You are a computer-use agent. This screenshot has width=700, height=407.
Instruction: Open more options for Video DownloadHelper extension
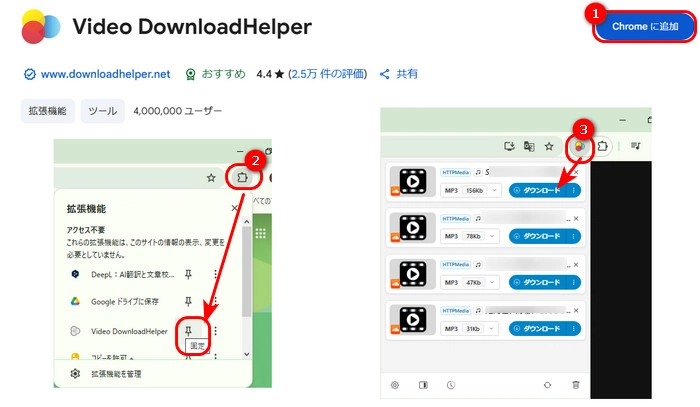click(x=215, y=331)
